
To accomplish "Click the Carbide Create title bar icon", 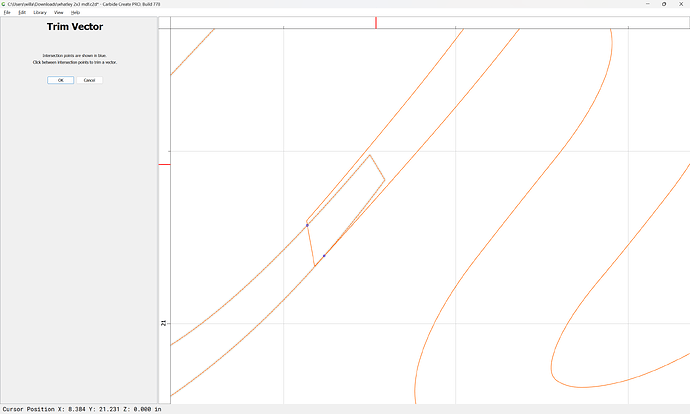I will (x=3, y=4).
